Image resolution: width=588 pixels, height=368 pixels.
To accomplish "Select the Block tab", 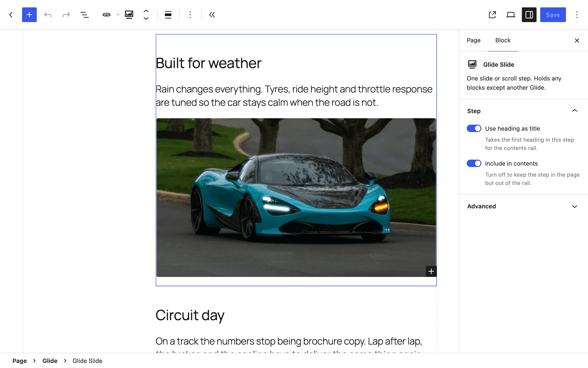I will pyautogui.click(x=503, y=40).
